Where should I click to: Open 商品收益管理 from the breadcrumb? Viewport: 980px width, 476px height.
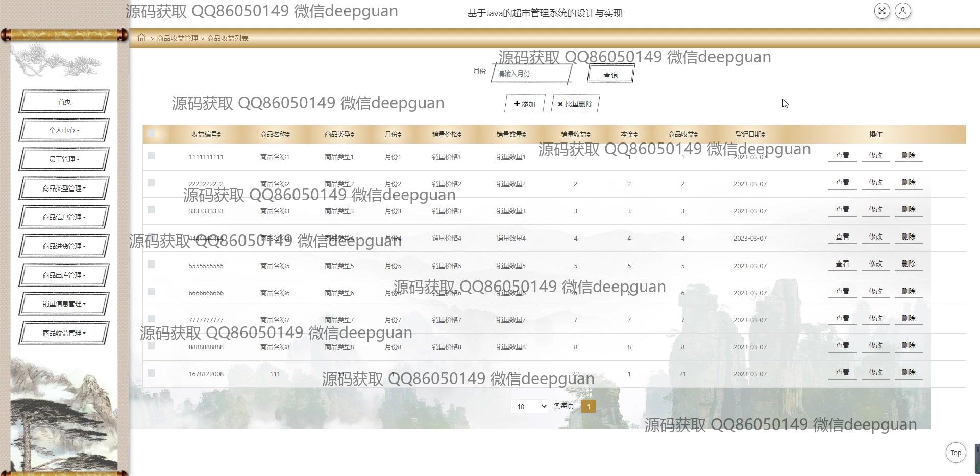[177, 38]
